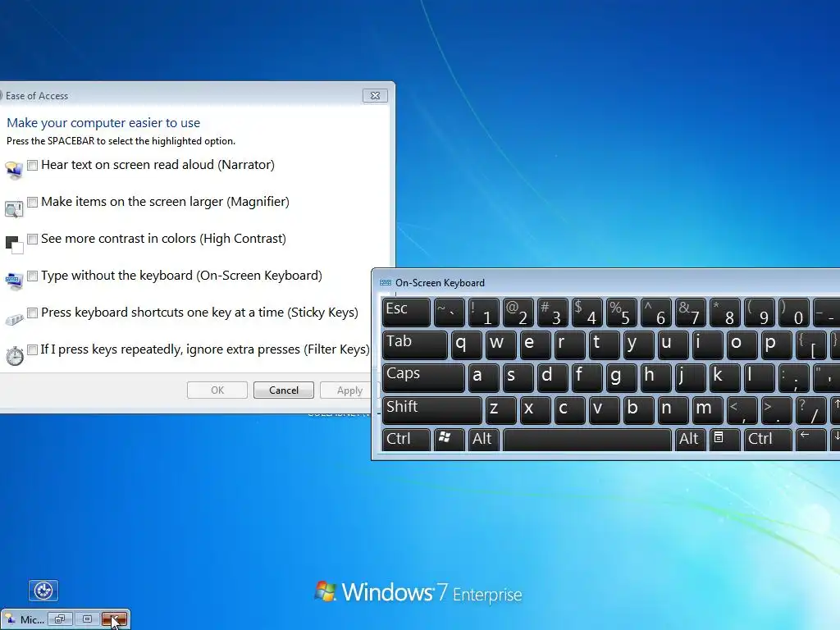Tap the Alt key beside the context menu key
The width and height of the screenshot is (840, 630).
690,439
